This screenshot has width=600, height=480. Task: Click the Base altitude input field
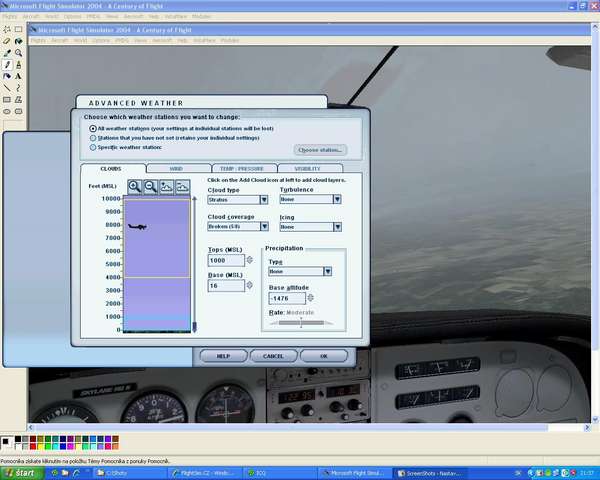[x=287, y=298]
